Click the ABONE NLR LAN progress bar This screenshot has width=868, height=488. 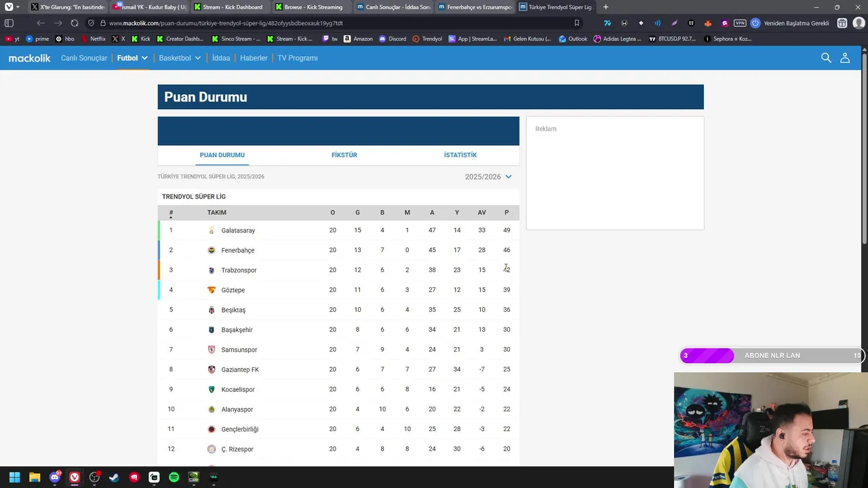pyautogui.click(x=772, y=356)
